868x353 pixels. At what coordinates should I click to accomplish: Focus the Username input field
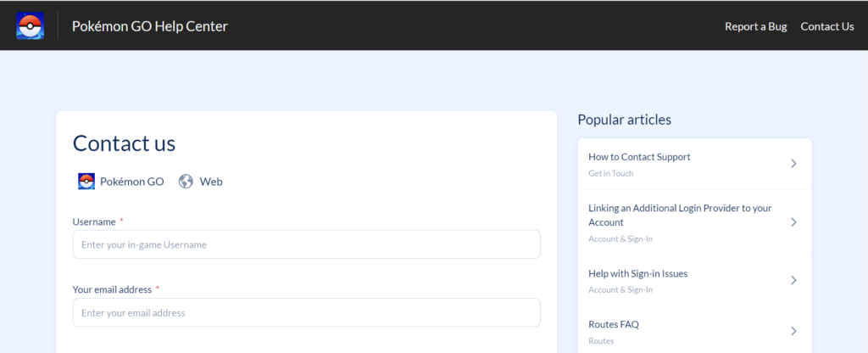(x=307, y=244)
